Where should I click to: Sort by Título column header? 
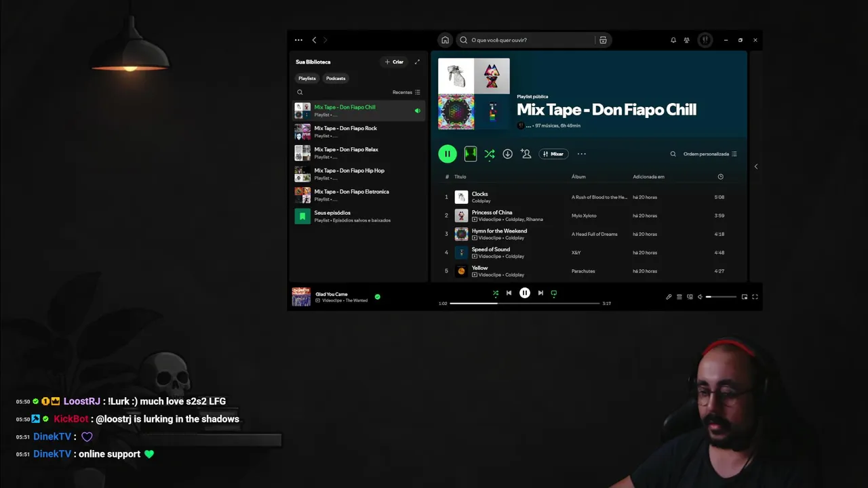[x=460, y=177]
